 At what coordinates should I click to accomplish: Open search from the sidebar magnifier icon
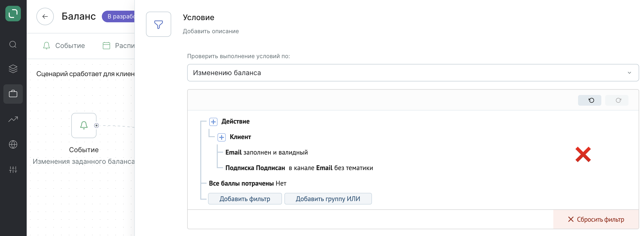click(13, 44)
